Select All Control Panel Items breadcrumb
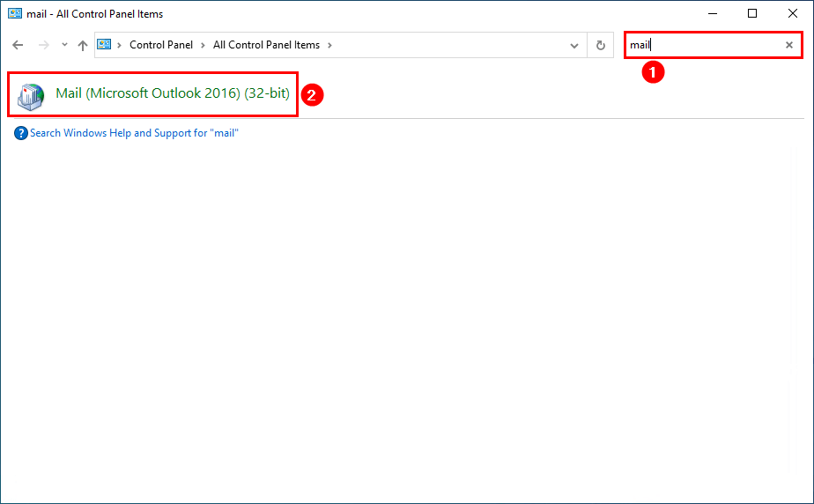This screenshot has height=504, width=814. click(266, 45)
